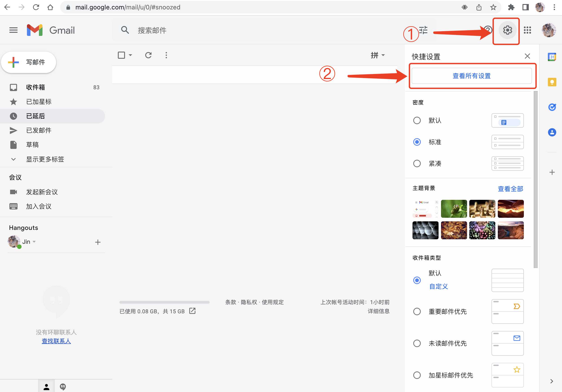Switch to Hangouts contacts tab icon
The width and height of the screenshot is (562, 392).
point(46,387)
